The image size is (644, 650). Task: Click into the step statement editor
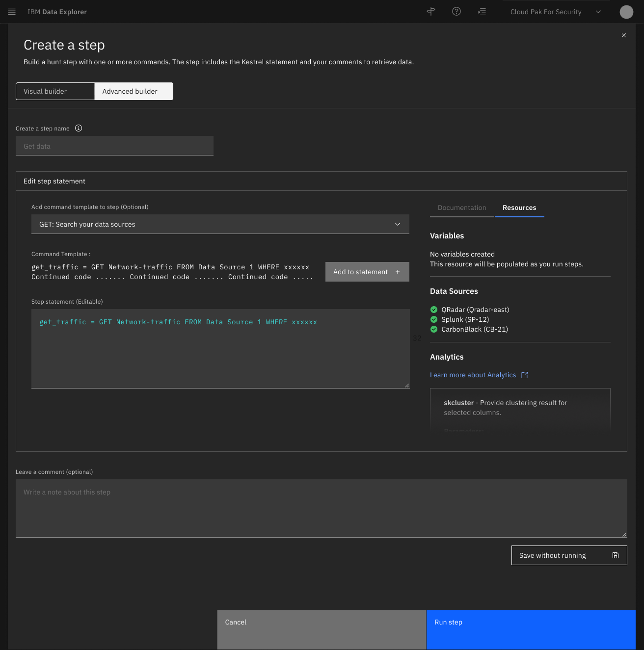(220, 349)
